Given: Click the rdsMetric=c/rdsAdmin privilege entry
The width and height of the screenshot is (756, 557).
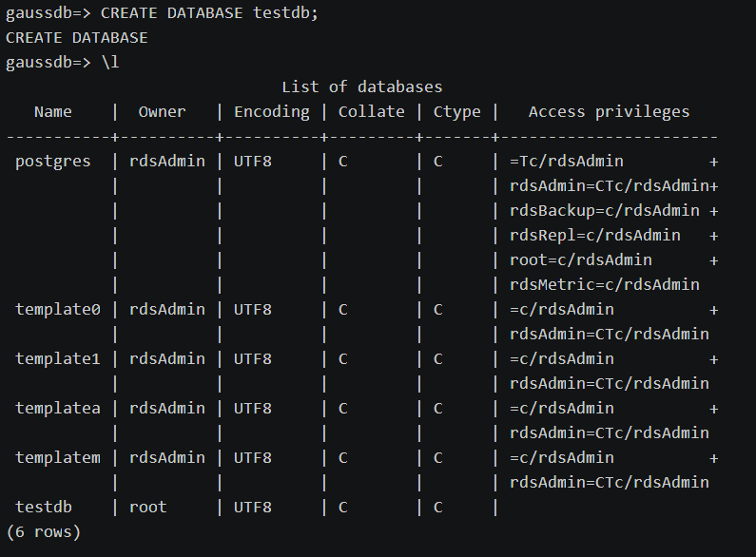Looking at the screenshot, I should point(605,284).
